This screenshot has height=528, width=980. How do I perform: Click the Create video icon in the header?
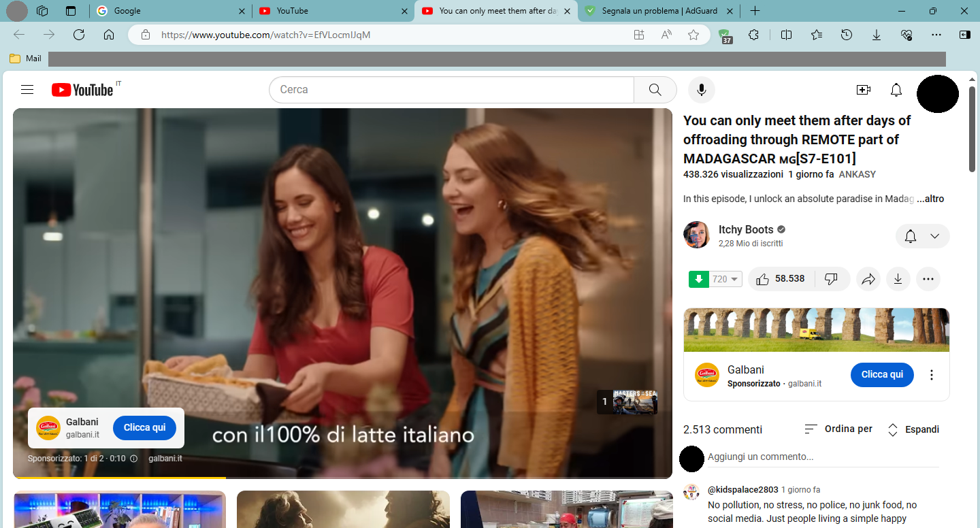coord(863,89)
